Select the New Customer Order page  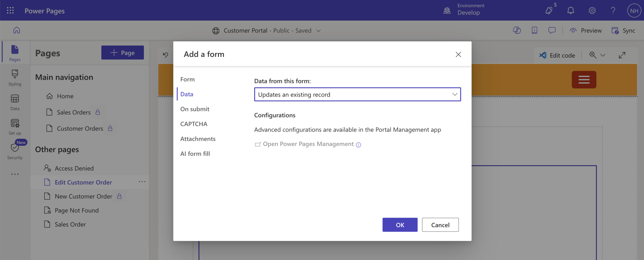pos(83,197)
